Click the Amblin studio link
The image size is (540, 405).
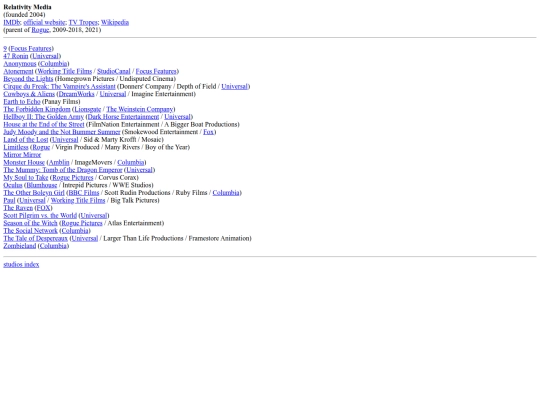click(59, 162)
